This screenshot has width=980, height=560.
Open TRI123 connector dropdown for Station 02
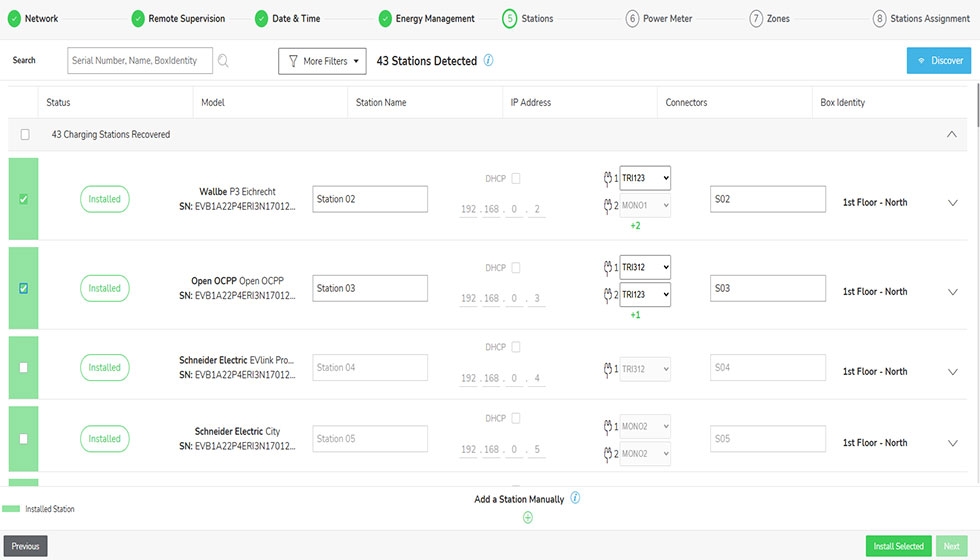pyautogui.click(x=645, y=178)
